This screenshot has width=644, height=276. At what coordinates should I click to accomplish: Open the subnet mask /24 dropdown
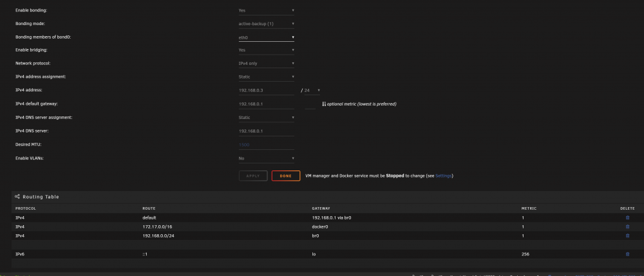(312, 90)
